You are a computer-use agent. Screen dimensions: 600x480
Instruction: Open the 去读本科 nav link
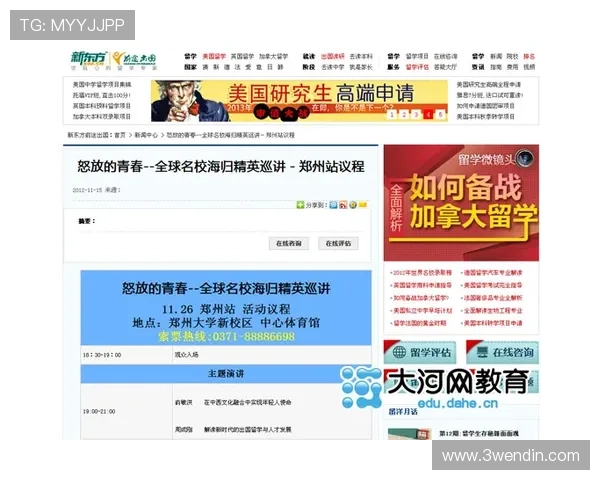361,56
